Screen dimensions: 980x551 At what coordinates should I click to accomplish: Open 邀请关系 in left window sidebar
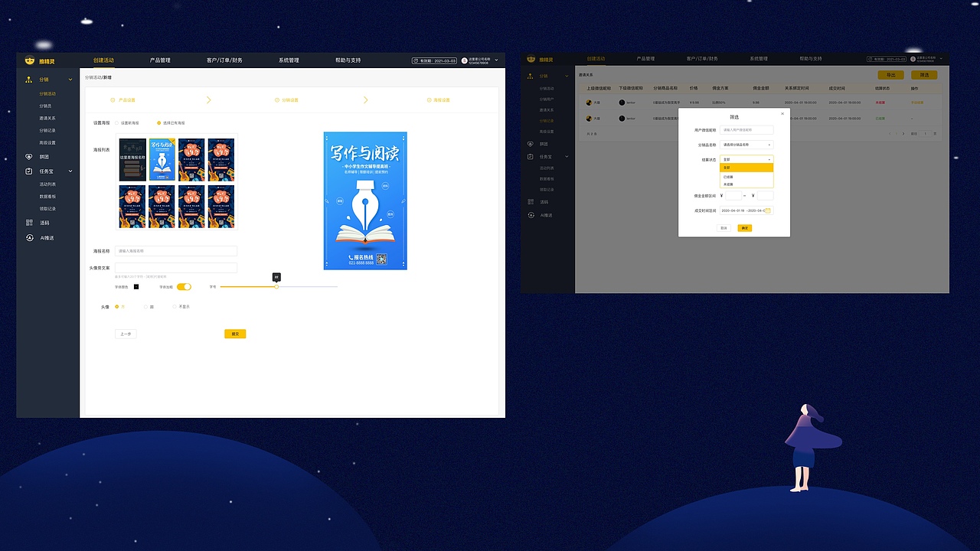(47, 118)
